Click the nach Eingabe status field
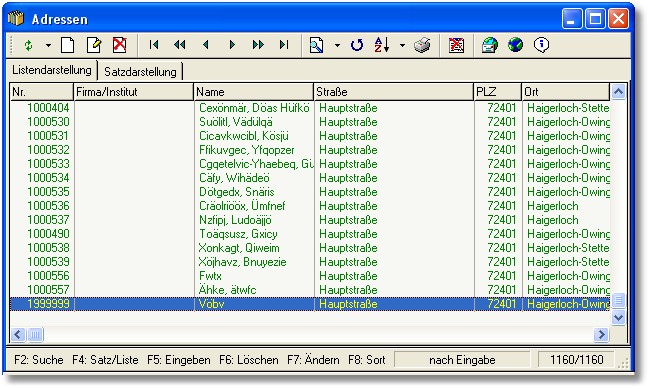The height and width of the screenshot is (389, 649). (462, 360)
